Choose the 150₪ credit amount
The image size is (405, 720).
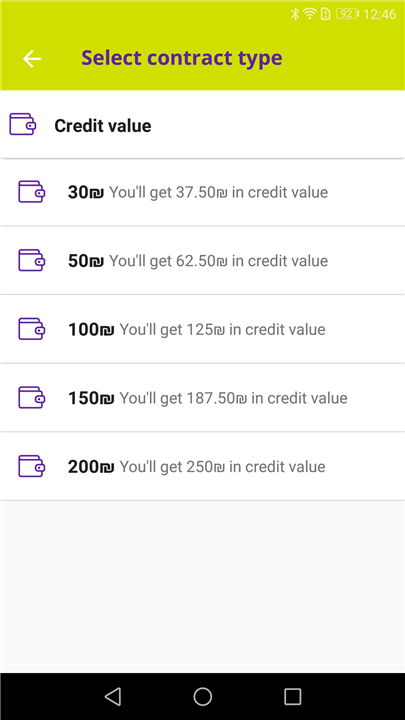pos(202,398)
